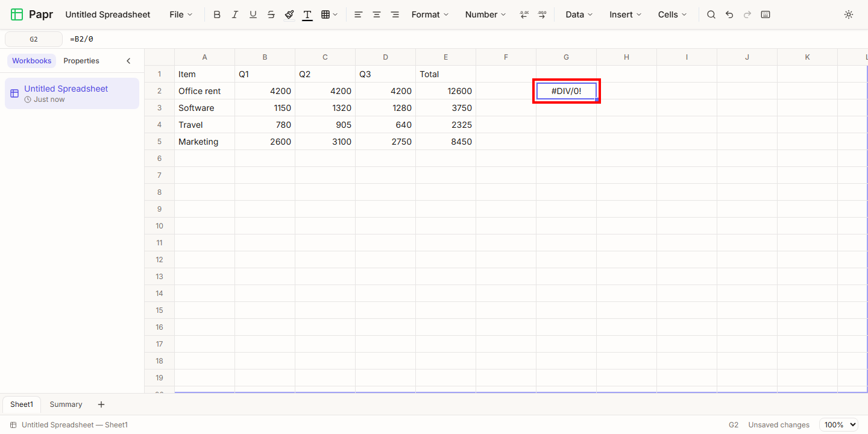Screen dimensions: 868x434
Task: Apply strikethrough formatting
Action: point(271,14)
